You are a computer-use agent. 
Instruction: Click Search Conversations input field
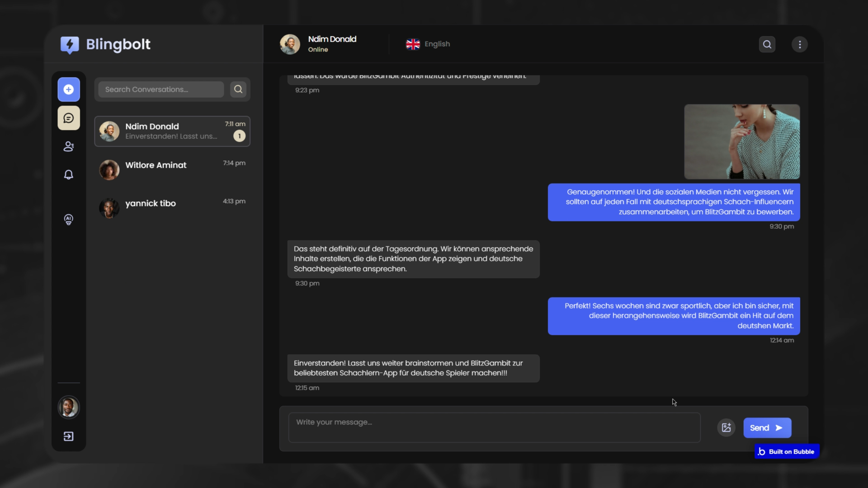161,89
